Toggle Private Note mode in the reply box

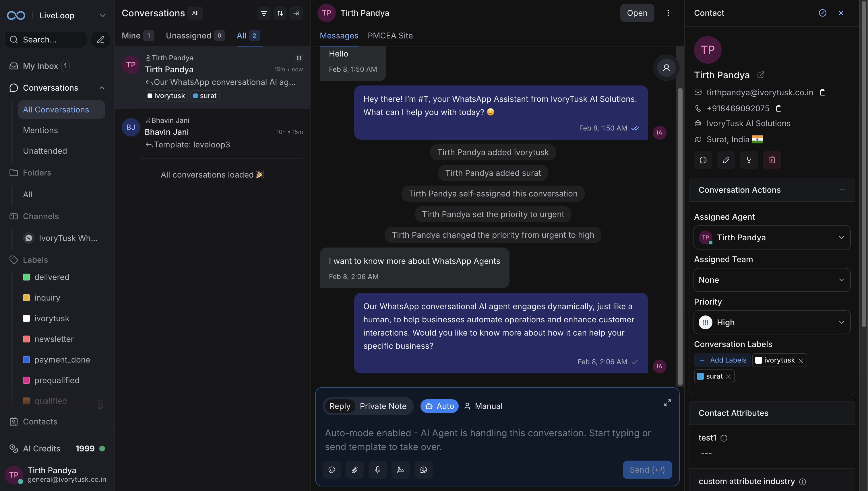point(383,406)
